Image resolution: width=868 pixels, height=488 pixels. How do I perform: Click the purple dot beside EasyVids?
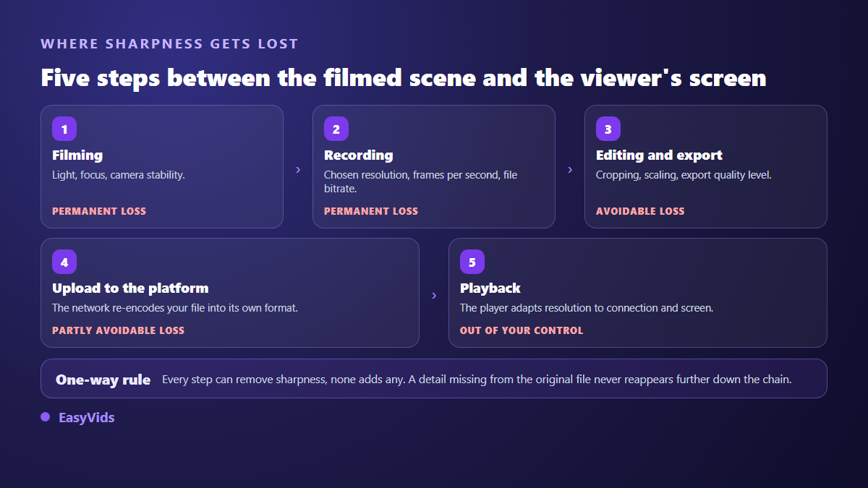click(45, 417)
